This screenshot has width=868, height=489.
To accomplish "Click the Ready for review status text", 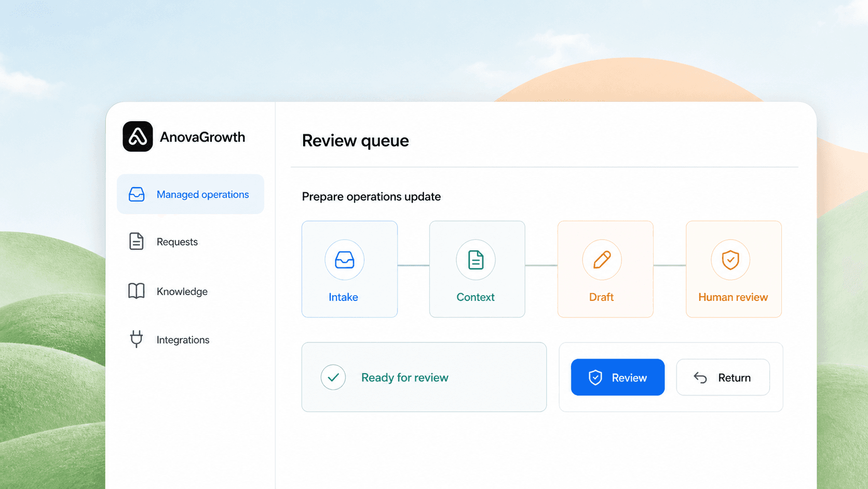I will [405, 377].
